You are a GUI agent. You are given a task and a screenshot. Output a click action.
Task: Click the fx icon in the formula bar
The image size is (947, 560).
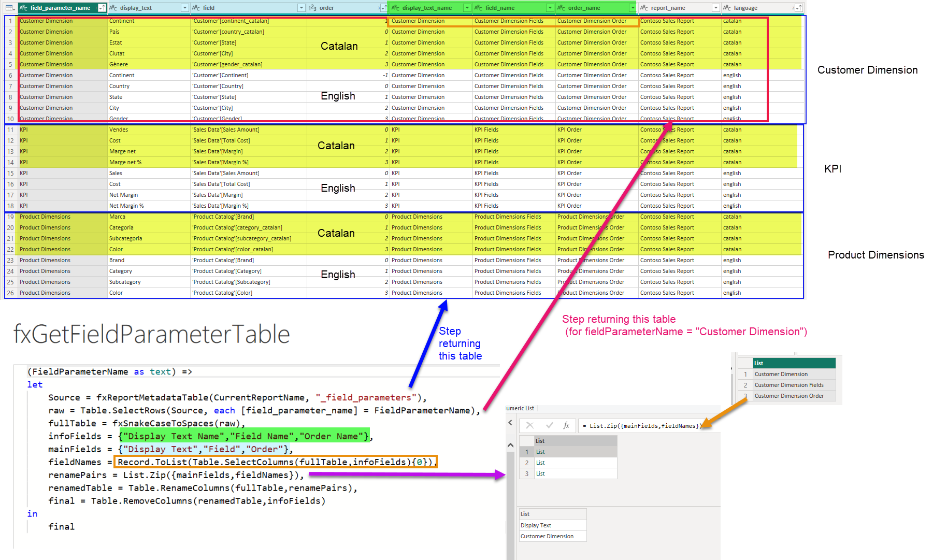click(x=566, y=425)
